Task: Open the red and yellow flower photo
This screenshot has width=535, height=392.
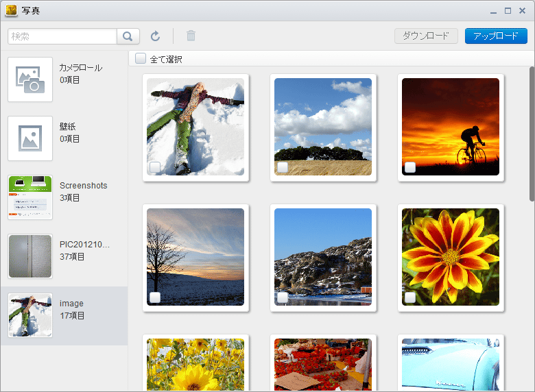Action: tap(451, 257)
